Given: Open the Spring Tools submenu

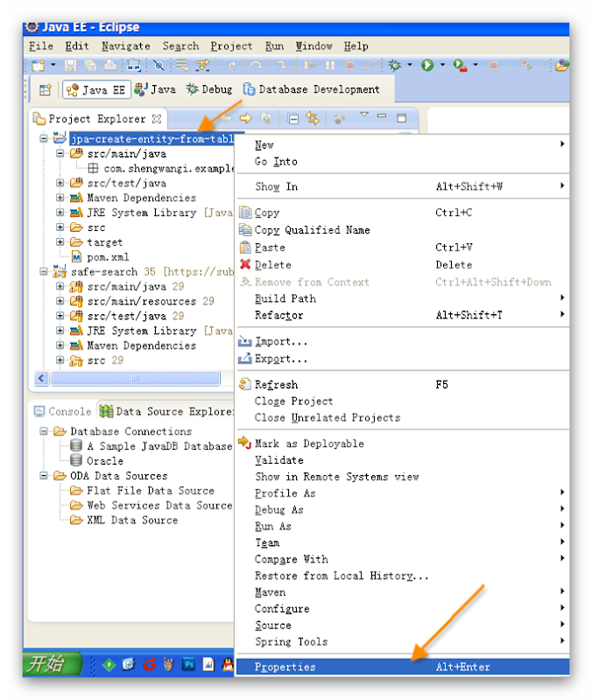Looking at the screenshot, I should pyautogui.click(x=403, y=641).
